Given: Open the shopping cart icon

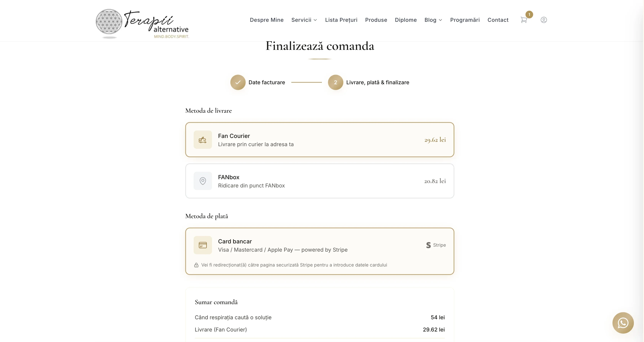Looking at the screenshot, I should (524, 20).
